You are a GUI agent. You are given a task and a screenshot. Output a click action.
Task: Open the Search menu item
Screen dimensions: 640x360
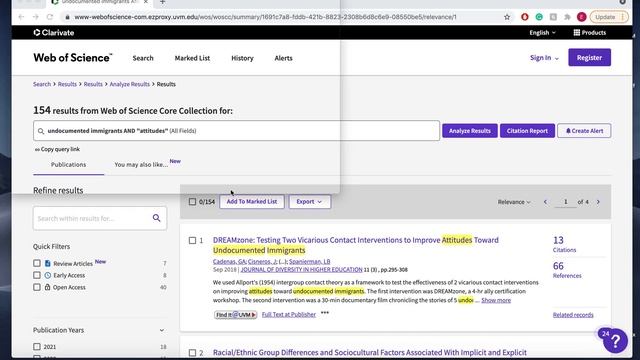(143, 58)
